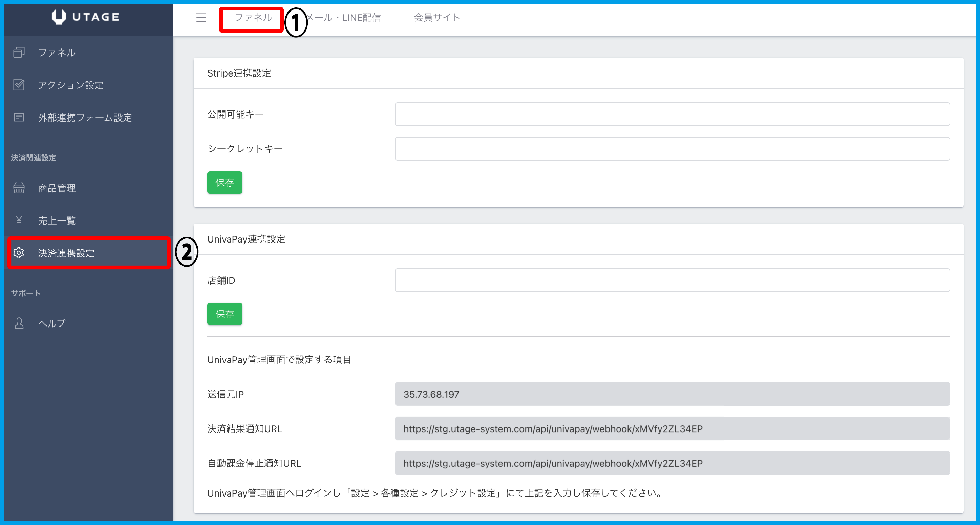Click the 商品管理 basket icon
Image resolution: width=980 pixels, height=525 pixels.
point(19,188)
